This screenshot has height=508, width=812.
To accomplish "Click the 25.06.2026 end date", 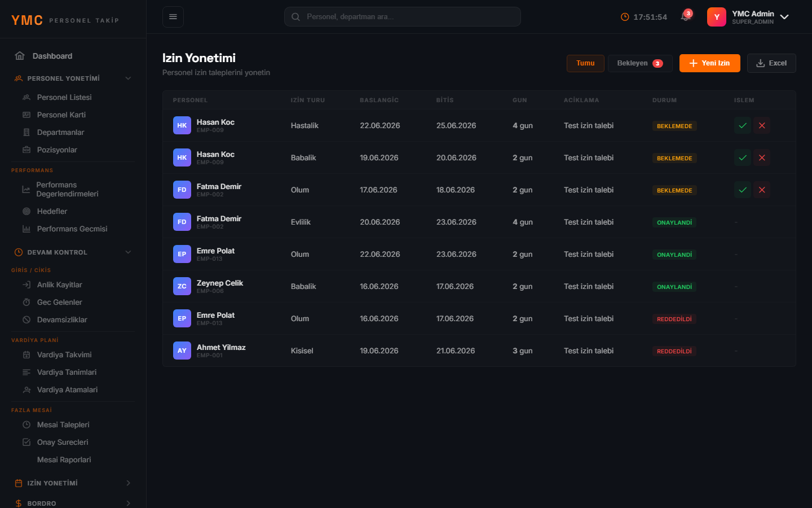I will coord(456,125).
